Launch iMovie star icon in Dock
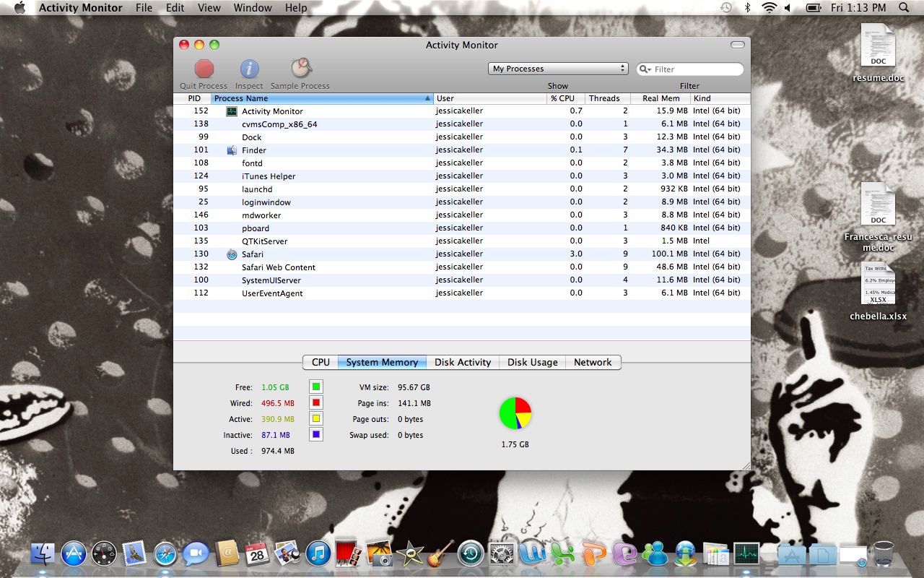 click(x=410, y=554)
